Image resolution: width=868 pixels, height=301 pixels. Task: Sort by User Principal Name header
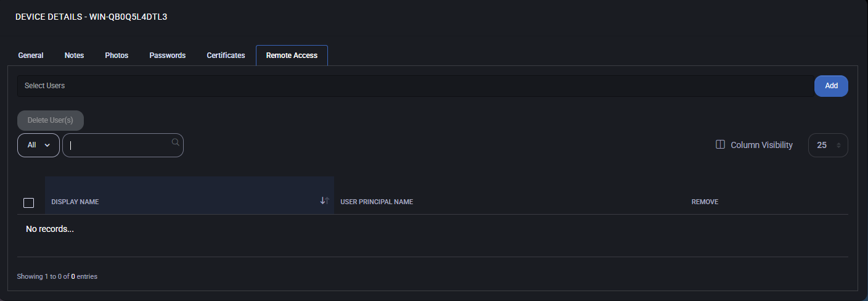[x=377, y=202]
